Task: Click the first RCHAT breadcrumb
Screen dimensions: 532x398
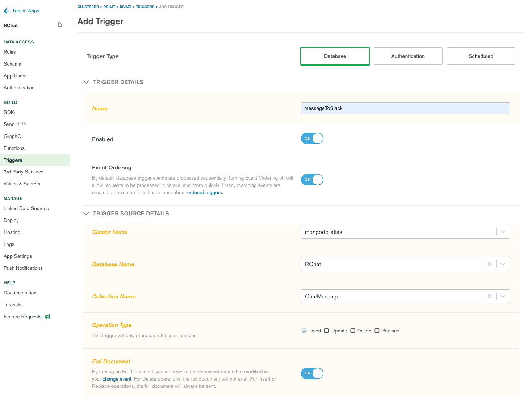Action: (109, 7)
